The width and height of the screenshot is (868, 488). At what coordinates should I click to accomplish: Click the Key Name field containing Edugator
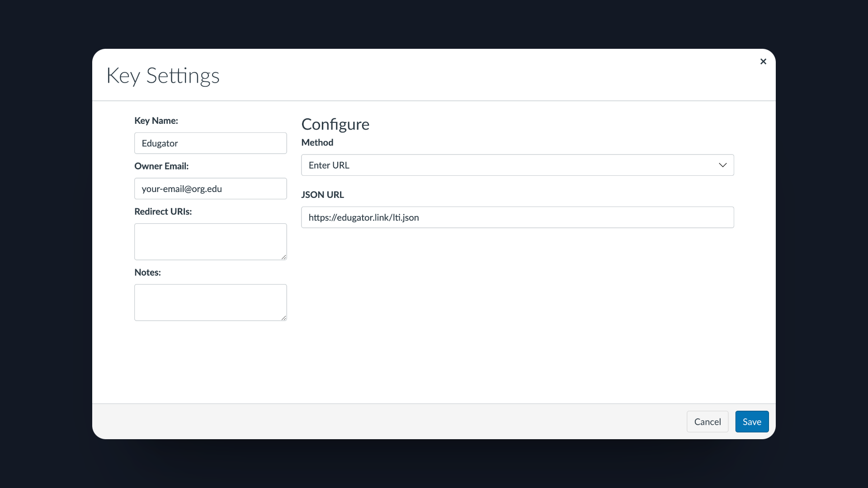pos(211,143)
